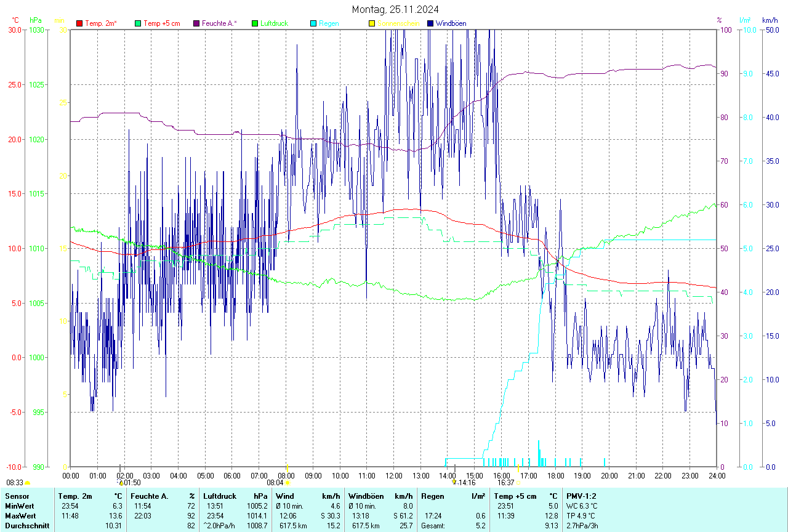Select the 'Feuchte A.*' legend label

point(219,23)
